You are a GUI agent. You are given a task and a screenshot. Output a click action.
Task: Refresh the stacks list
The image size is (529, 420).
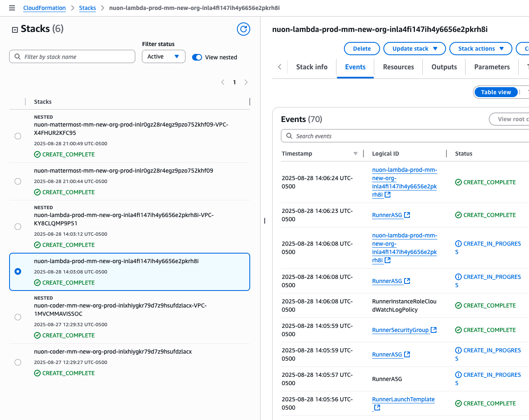click(x=244, y=29)
